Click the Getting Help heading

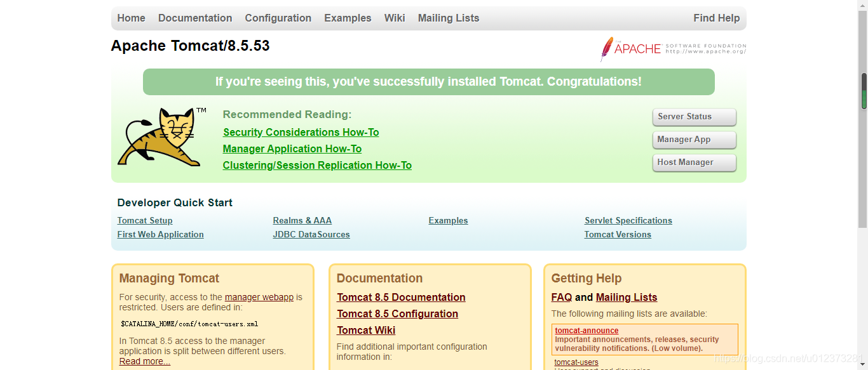point(587,278)
